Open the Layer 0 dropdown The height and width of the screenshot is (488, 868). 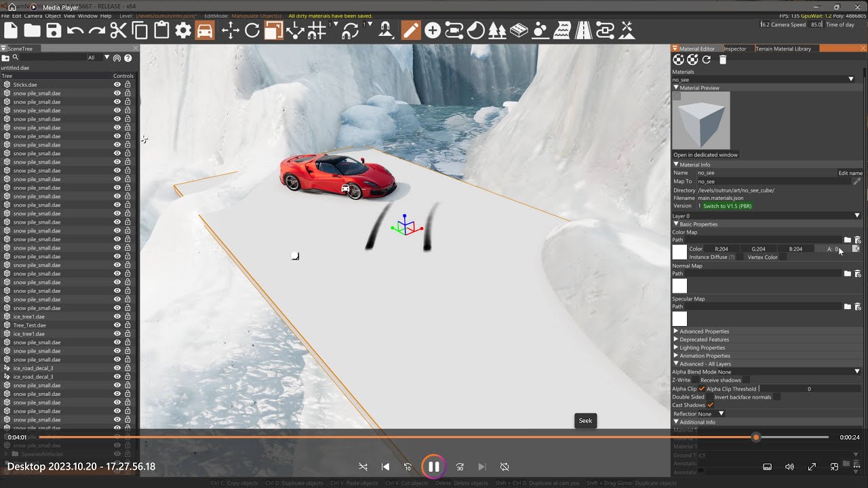(x=766, y=216)
